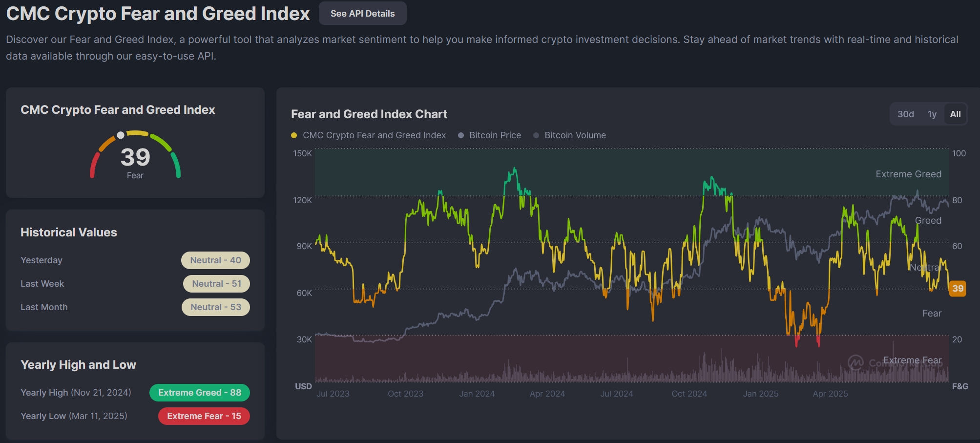The image size is (980, 443).
Task: Click the 30K price axis label
Action: 304,339
